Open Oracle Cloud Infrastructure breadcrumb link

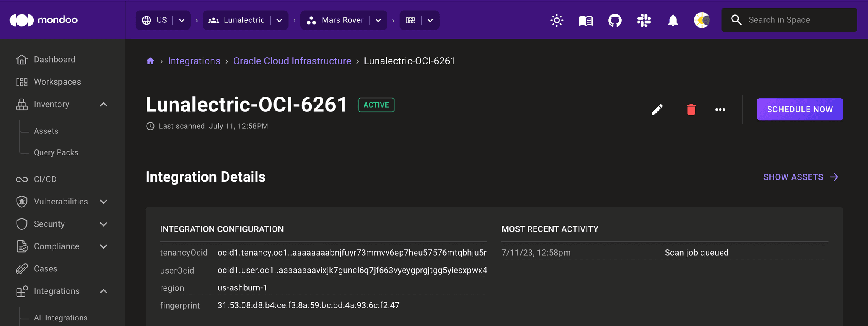pos(292,61)
